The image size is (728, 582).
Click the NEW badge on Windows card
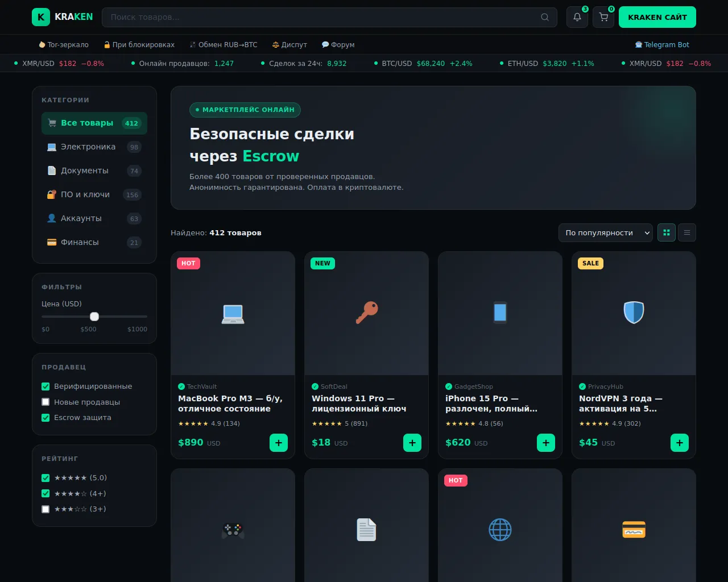point(322,263)
